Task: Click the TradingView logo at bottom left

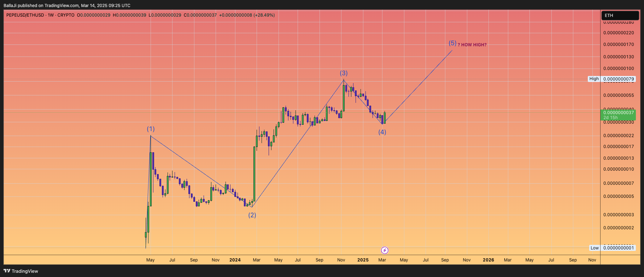Action: tap(21, 271)
